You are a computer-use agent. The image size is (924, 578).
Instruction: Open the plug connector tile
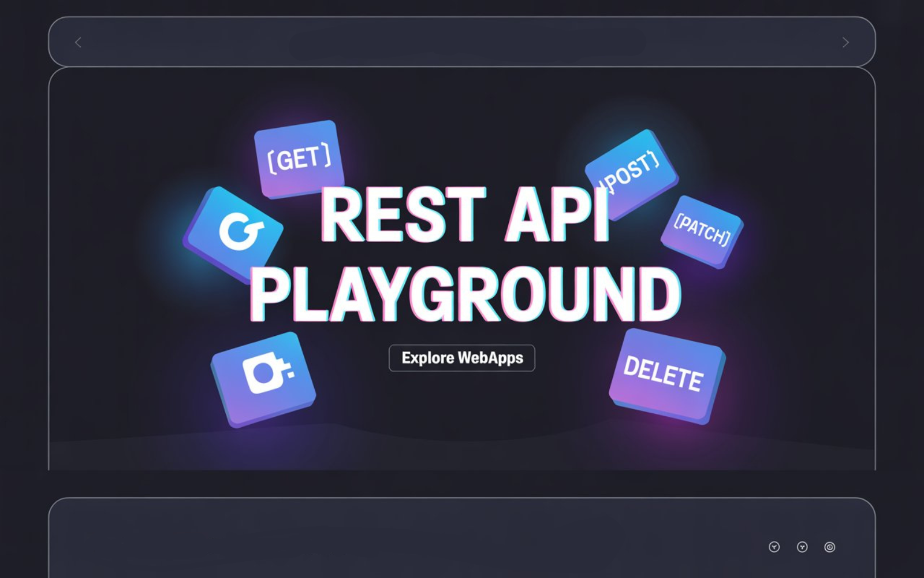coord(263,378)
